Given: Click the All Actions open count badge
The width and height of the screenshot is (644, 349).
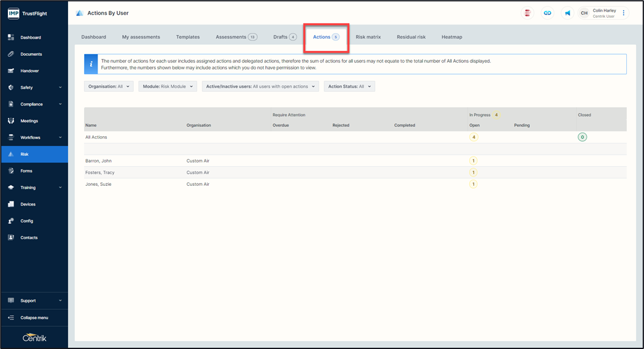Looking at the screenshot, I should [473, 137].
